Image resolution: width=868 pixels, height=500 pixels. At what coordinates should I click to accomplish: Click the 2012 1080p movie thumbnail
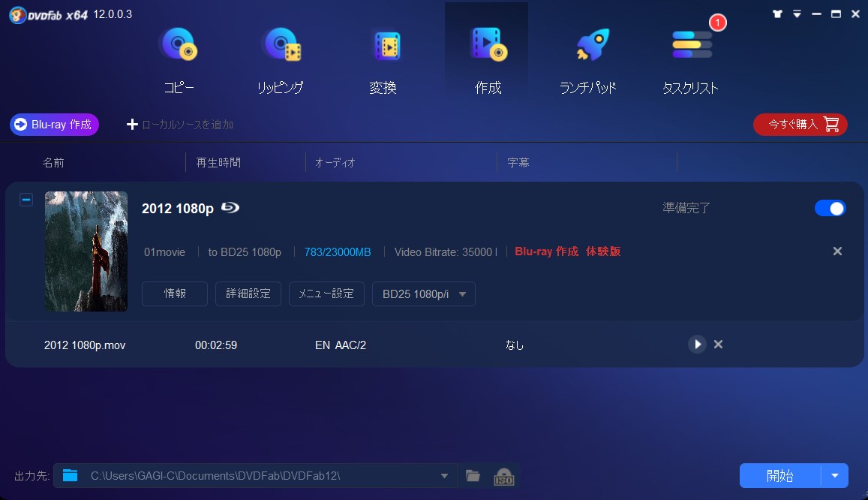(x=86, y=252)
